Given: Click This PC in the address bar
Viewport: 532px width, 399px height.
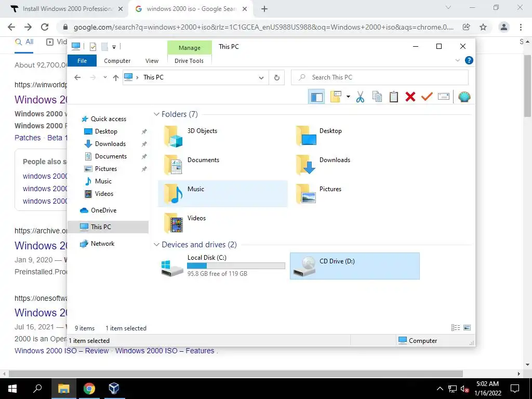Looking at the screenshot, I should (153, 77).
